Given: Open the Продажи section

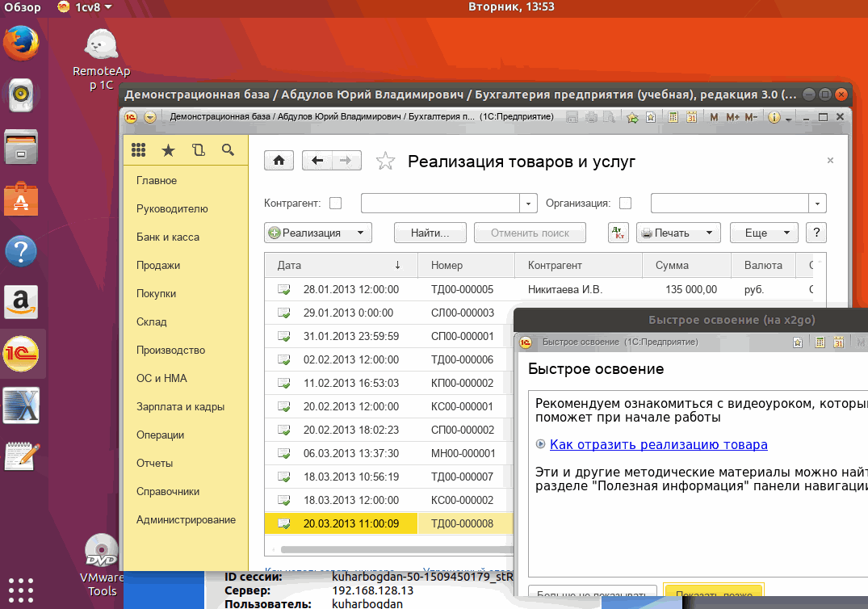Looking at the screenshot, I should coord(158,265).
